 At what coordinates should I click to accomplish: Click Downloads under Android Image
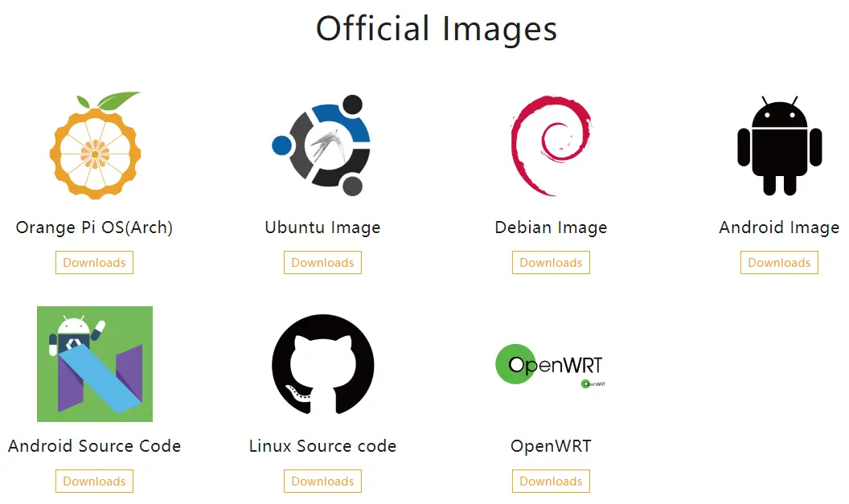click(x=779, y=263)
